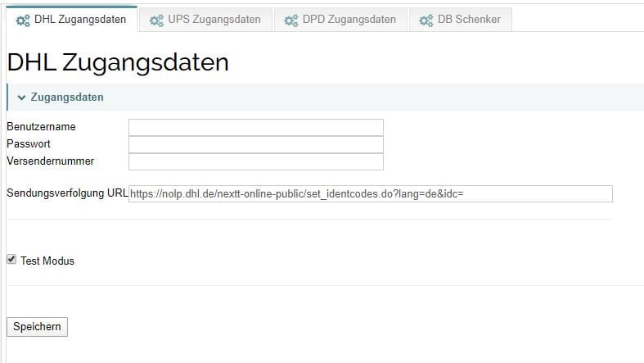Open the DPD Zugangsdaten tab
The image size is (644, 363).
click(x=340, y=20)
